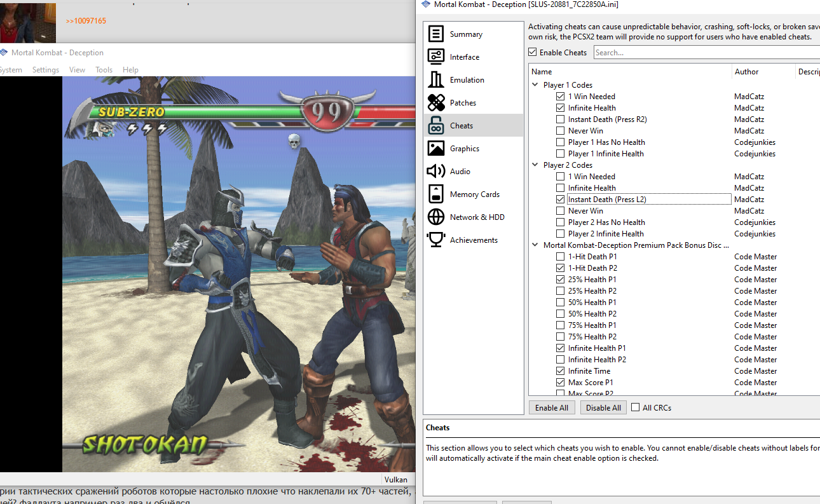Check the 1-Hit Death P1 cheat
The height and width of the screenshot is (504, 820).
(x=560, y=257)
